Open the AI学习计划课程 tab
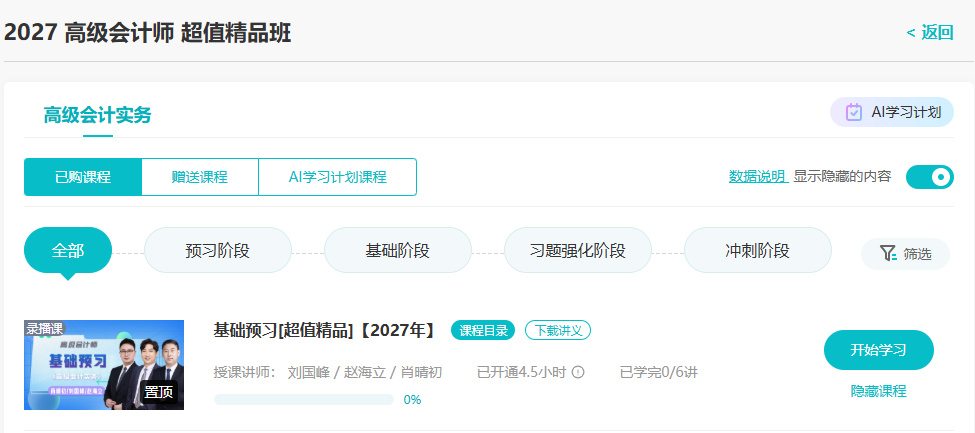Viewport: 975px width, 433px height. click(338, 177)
